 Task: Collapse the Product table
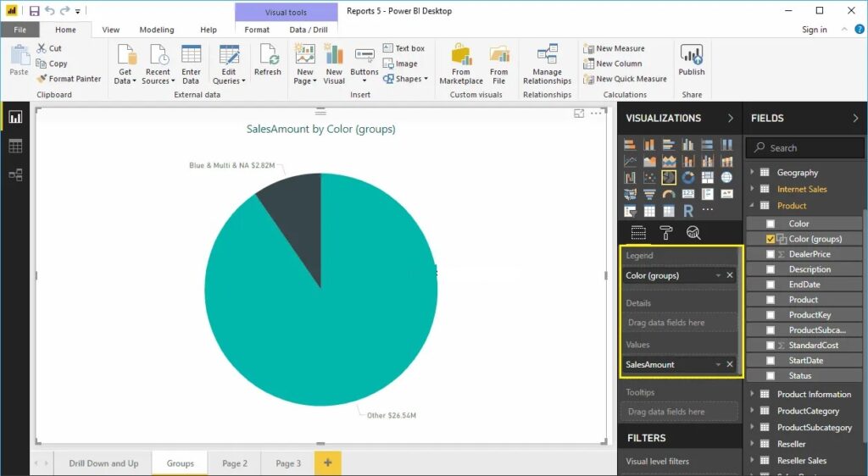point(752,206)
